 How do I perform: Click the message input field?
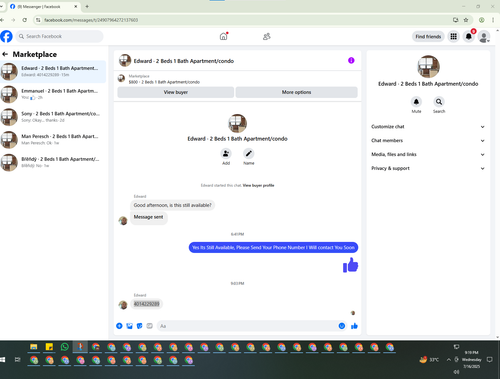(247, 326)
